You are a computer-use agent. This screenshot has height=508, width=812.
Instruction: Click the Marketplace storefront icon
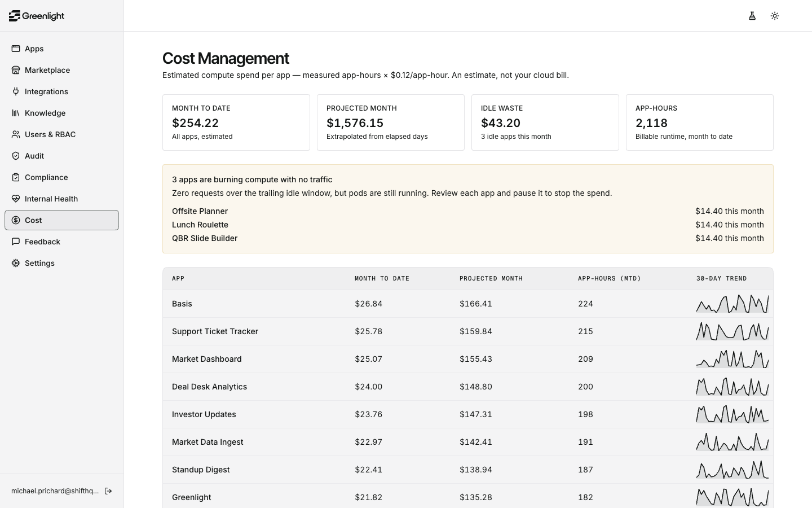click(x=16, y=70)
